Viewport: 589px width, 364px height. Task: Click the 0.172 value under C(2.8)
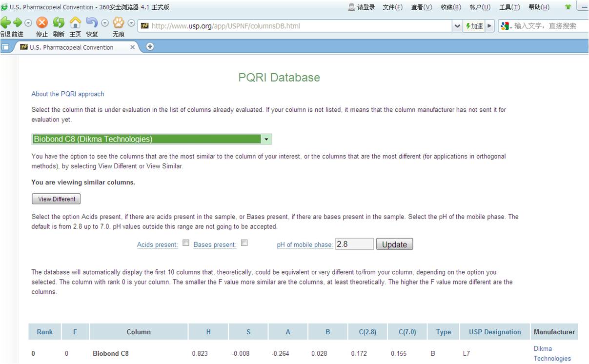coord(359,354)
